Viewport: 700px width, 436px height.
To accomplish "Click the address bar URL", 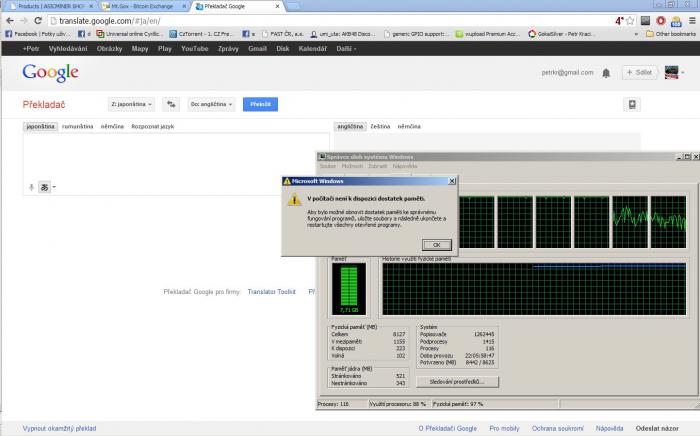I will coord(110,21).
